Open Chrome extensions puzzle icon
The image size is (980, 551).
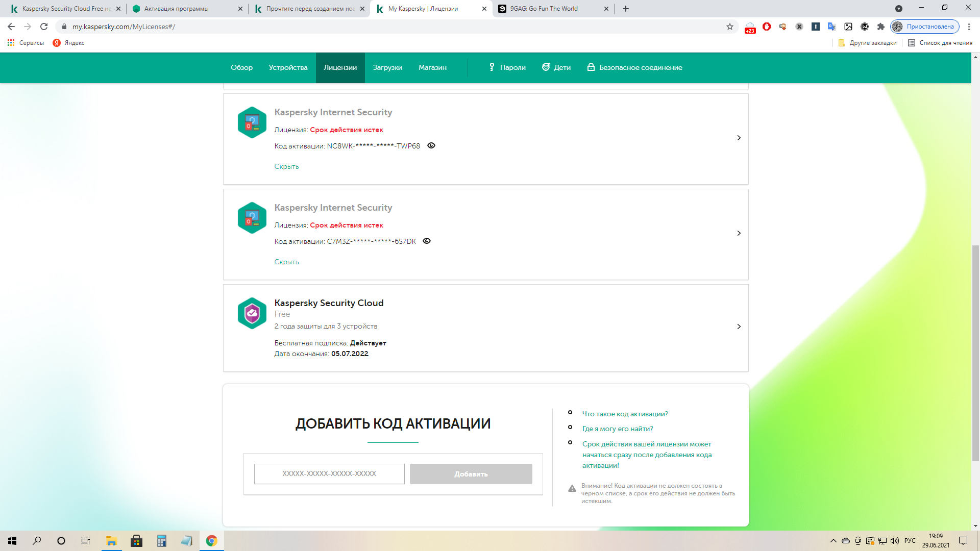click(881, 27)
